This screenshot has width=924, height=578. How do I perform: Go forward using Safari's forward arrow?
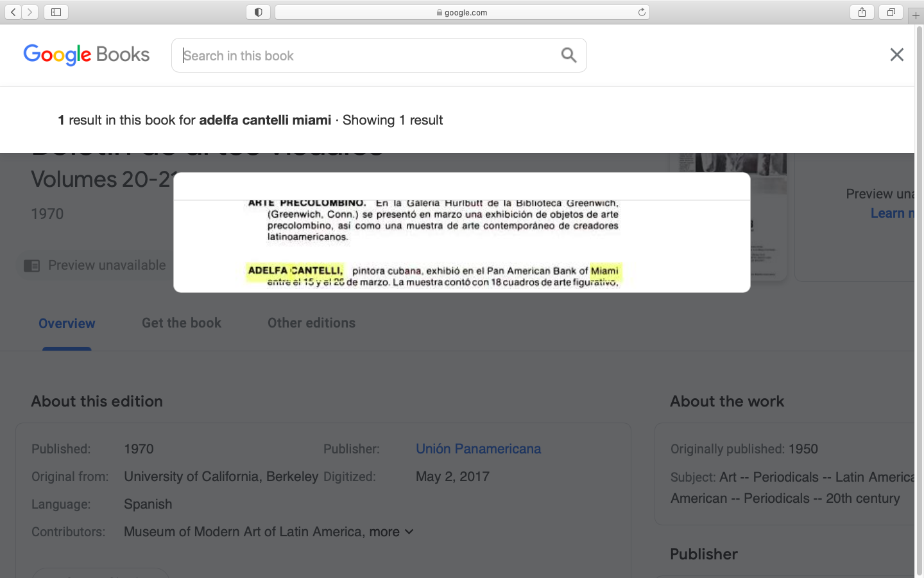point(30,12)
